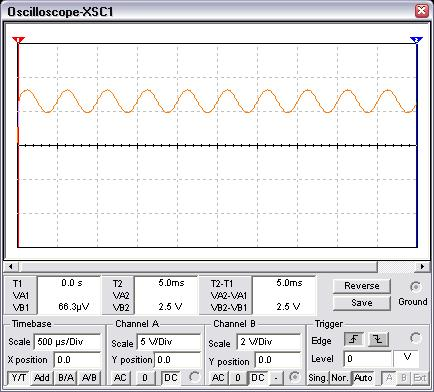
Task: Select Channel A radio indicator
Action: 194,377
